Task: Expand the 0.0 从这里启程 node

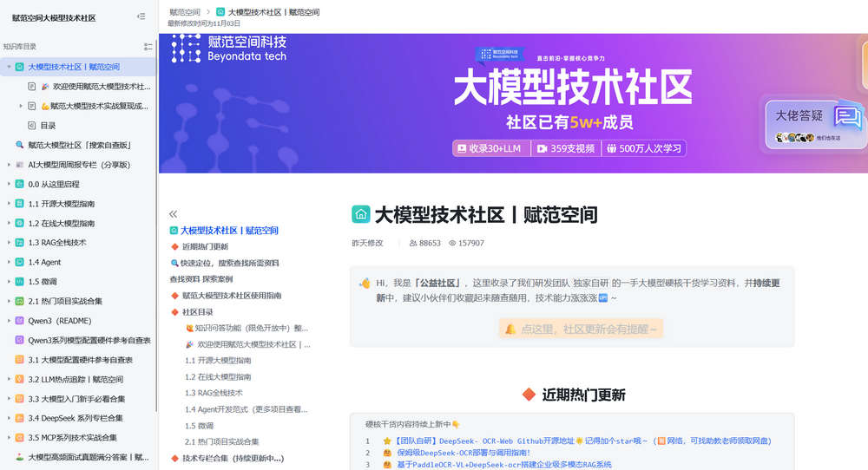Action: (x=9, y=184)
